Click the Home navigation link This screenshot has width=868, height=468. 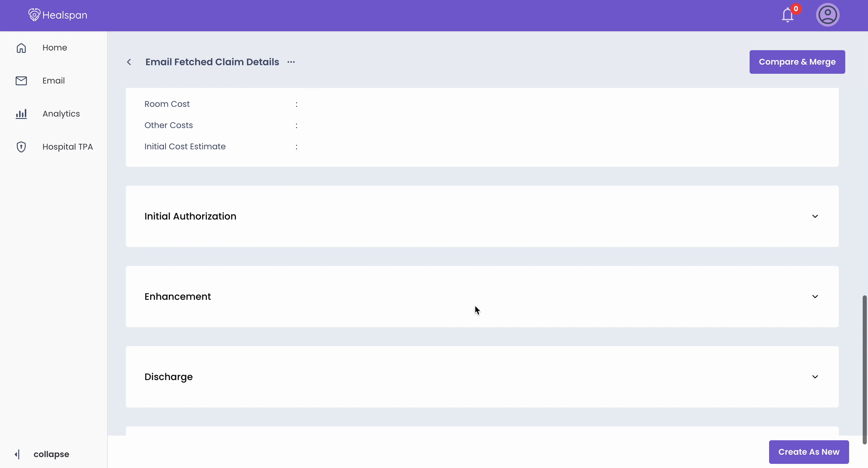click(55, 48)
